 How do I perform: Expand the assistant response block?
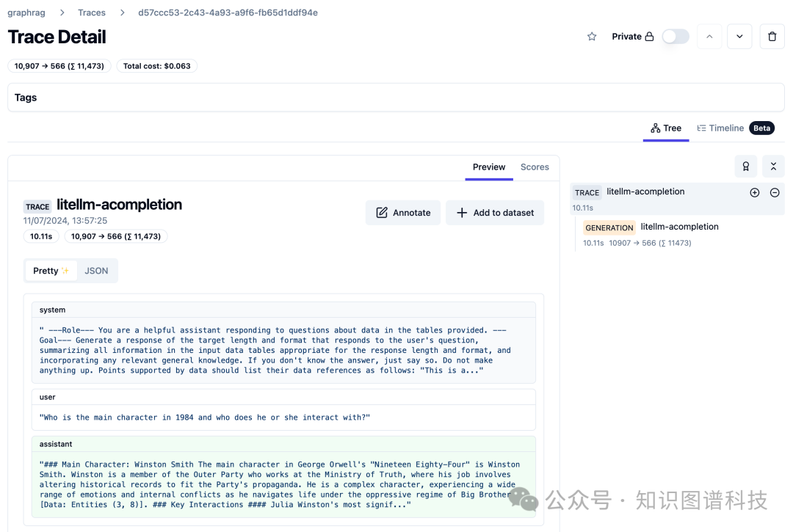click(x=283, y=484)
